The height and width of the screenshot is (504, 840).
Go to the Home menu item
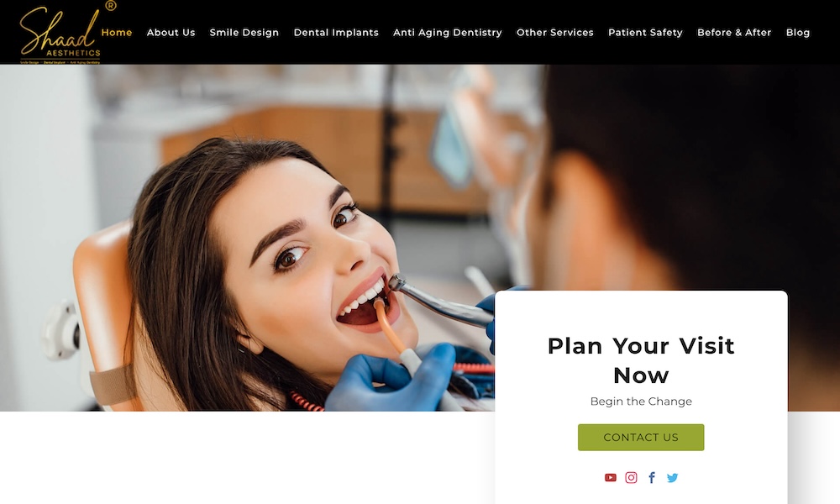click(x=116, y=32)
